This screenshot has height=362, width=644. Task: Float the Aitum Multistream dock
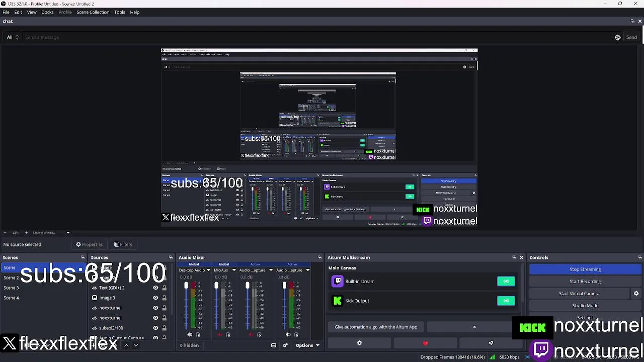point(514,257)
